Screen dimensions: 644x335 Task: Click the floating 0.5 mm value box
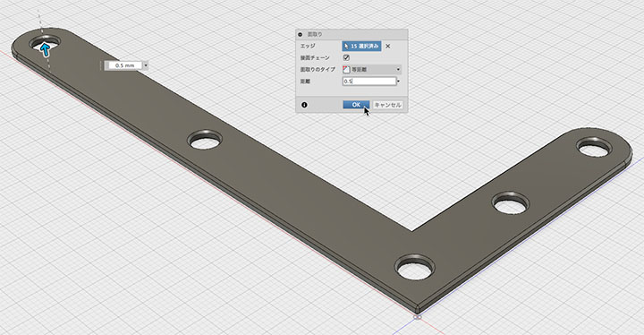click(x=123, y=65)
